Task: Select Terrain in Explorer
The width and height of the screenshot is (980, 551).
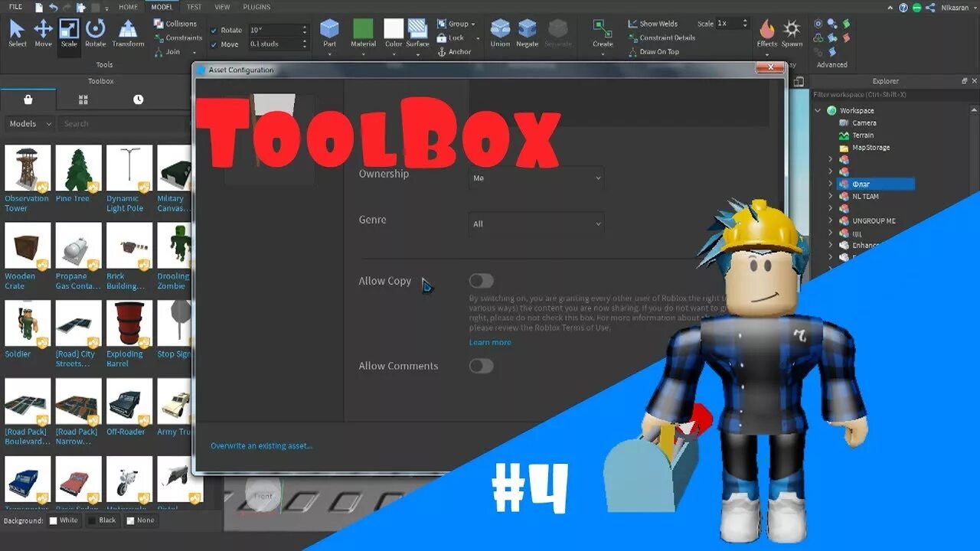Action: coord(863,135)
